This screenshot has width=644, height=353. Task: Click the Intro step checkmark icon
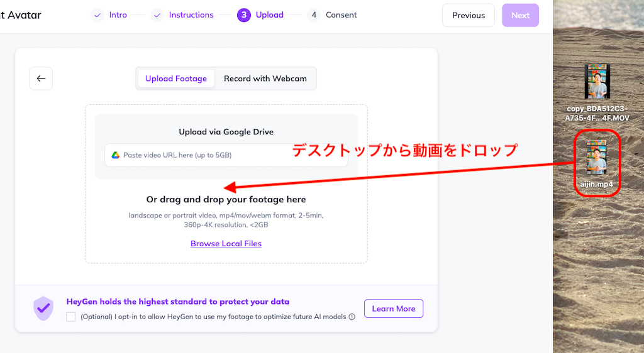pos(97,15)
